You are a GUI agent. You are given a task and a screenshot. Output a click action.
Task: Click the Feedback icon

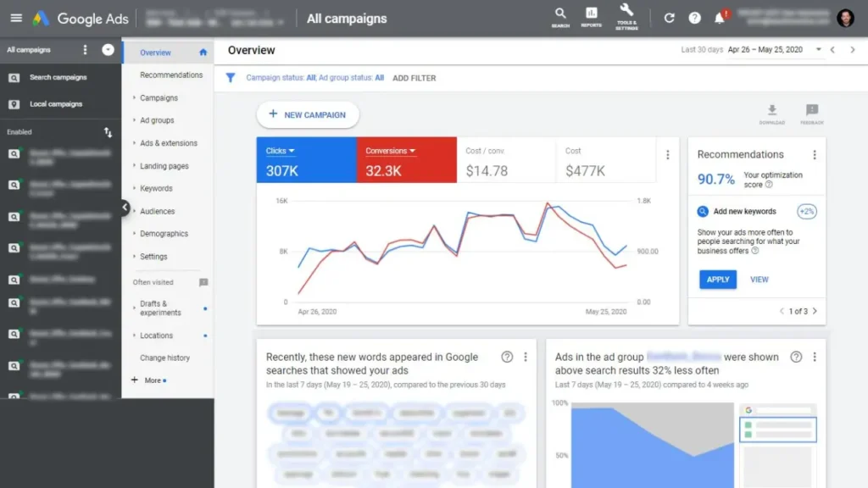tap(812, 114)
